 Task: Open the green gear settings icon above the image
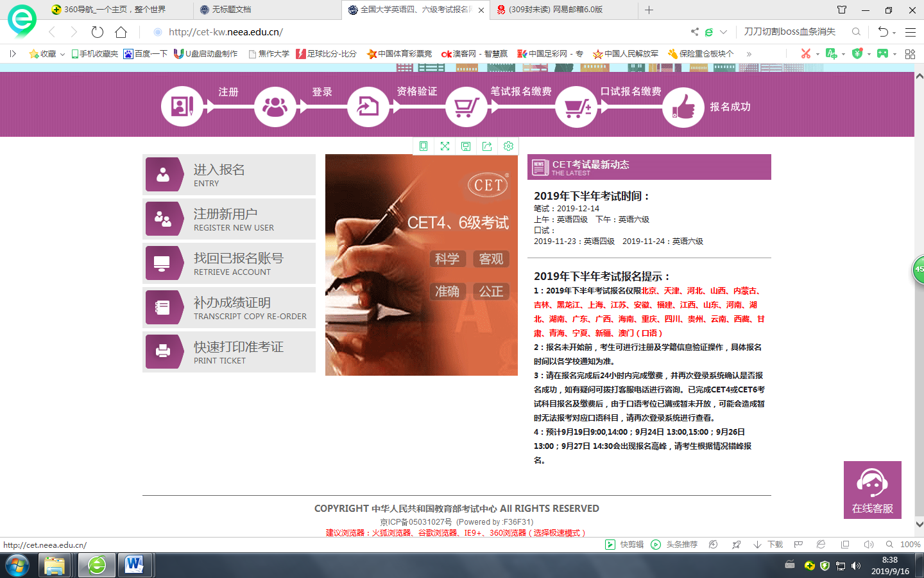[508, 146]
